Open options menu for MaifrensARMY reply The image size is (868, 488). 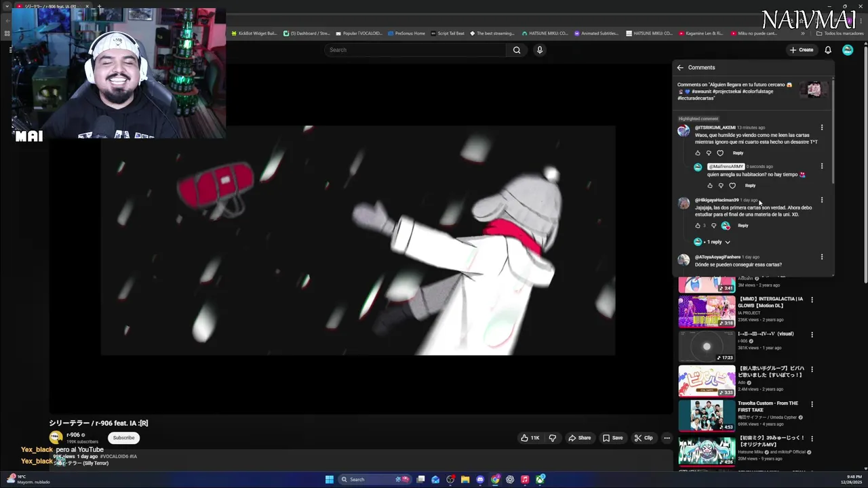822,166
